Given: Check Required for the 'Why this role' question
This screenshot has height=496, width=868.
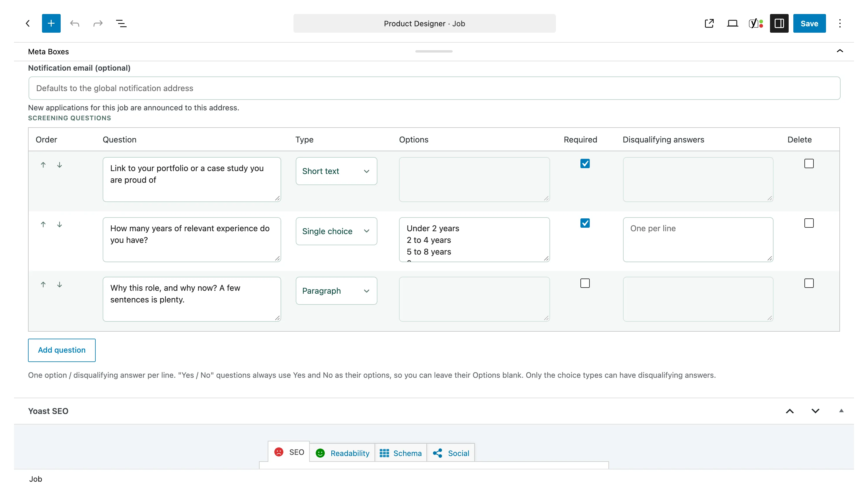Looking at the screenshot, I should (x=585, y=283).
